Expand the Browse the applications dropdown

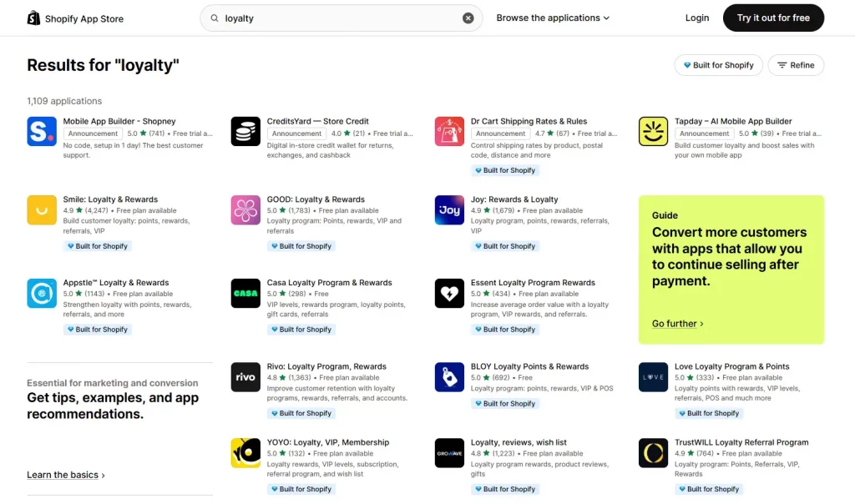pyautogui.click(x=553, y=18)
